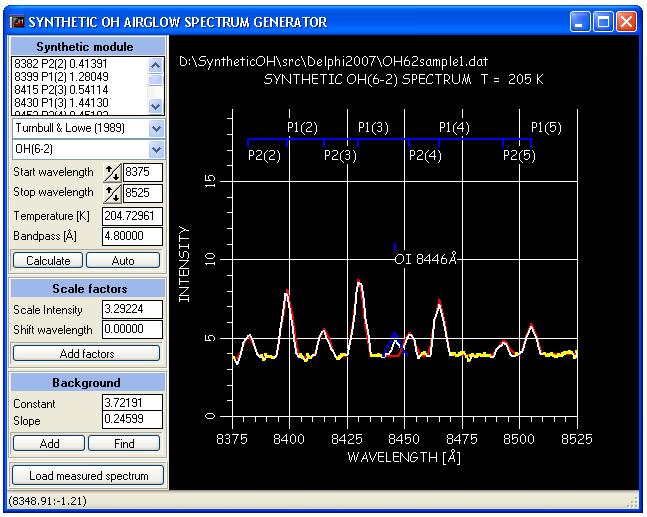Click the cursor coordinates in status bar

pyautogui.click(x=47, y=501)
